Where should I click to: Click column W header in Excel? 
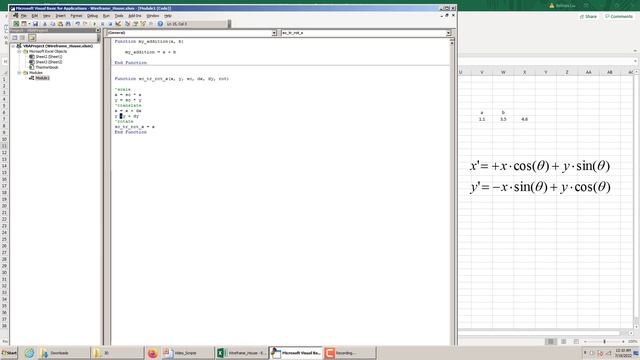pyautogui.click(x=503, y=72)
